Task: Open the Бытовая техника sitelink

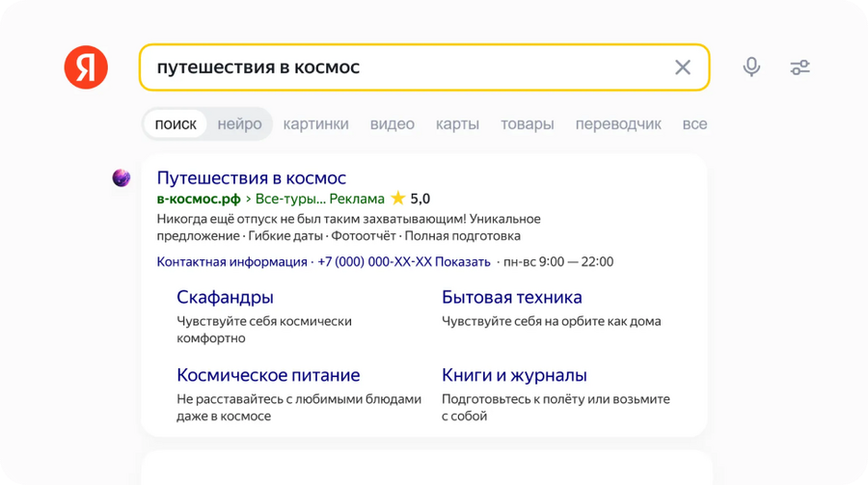Action: pos(511,297)
